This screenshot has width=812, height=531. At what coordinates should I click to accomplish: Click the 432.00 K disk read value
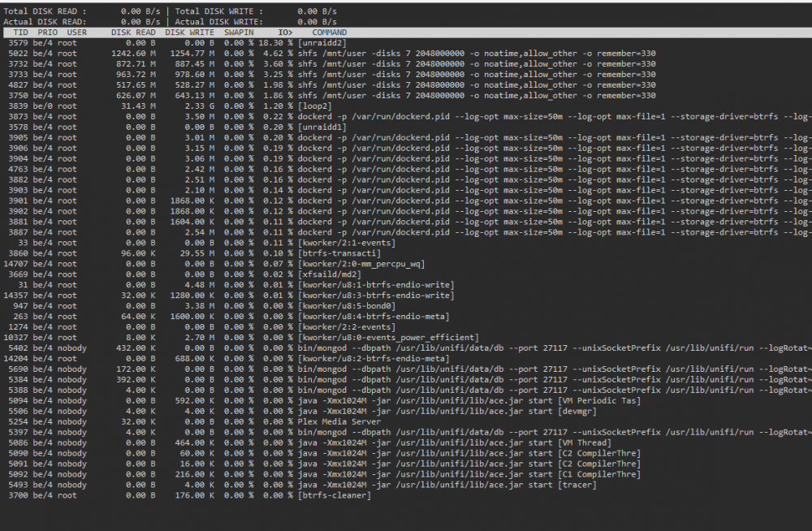136,348
